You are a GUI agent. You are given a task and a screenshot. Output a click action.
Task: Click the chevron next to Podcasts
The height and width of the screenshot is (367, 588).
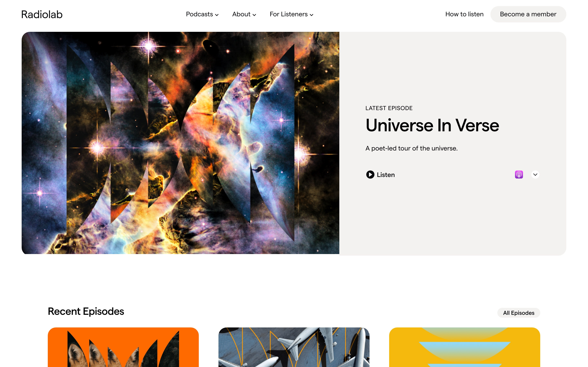pyautogui.click(x=217, y=15)
